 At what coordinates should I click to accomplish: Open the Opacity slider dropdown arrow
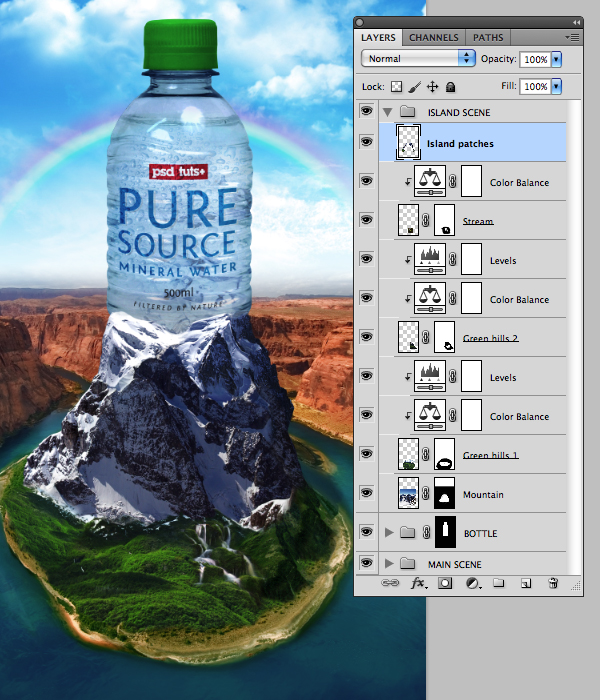[556, 59]
